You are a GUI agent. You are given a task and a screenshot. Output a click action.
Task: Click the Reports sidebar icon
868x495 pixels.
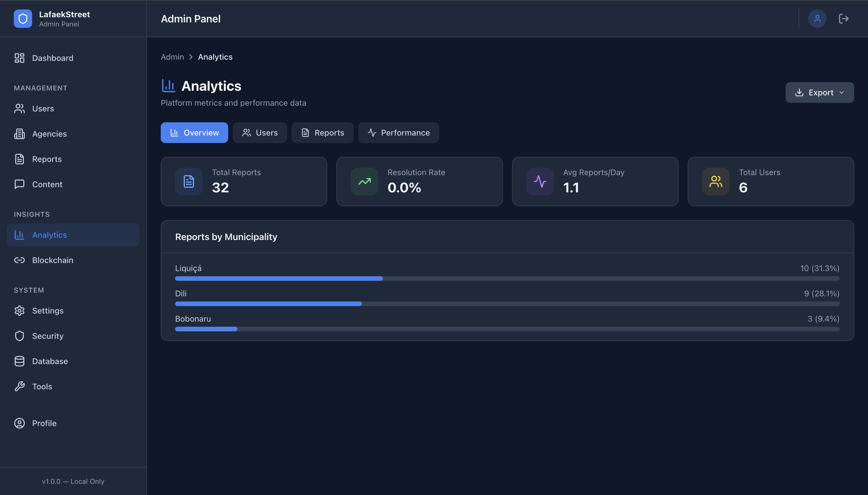click(x=19, y=159)
